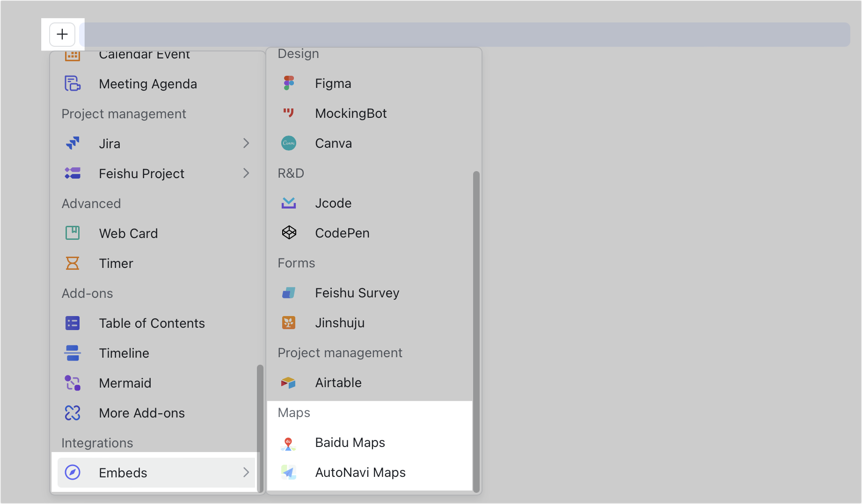Viewport: 862px width, 504px height.
Task: Open More Add-ons
Action: pyautogui.click(x=142, y=412)
